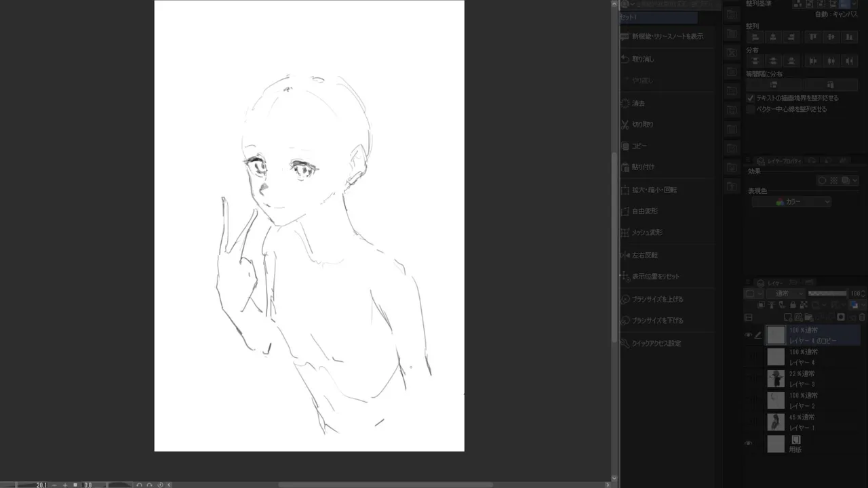Click distribute right edges icon under 分布
Image resolution: width=868 pixels, height=488 pixels.
(850, 61)
